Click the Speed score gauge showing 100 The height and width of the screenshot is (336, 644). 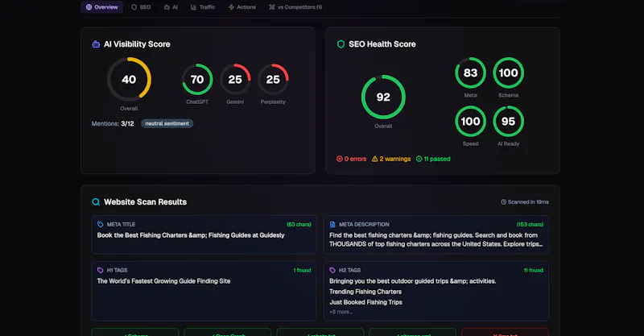(x=470, y=122)
